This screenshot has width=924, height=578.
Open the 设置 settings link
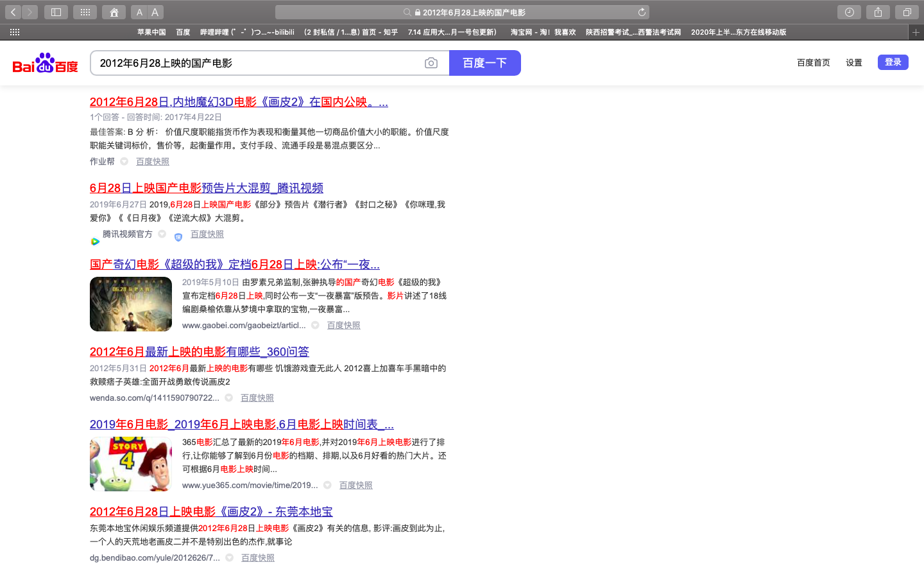(x=854, y=62)
